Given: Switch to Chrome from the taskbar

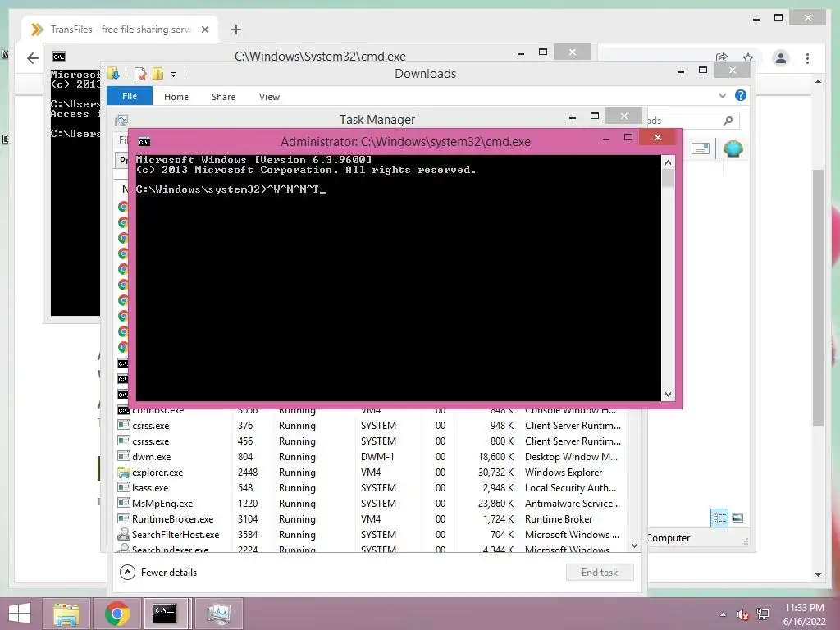Looking at the screenshot, I should click(x=117, y=614).
